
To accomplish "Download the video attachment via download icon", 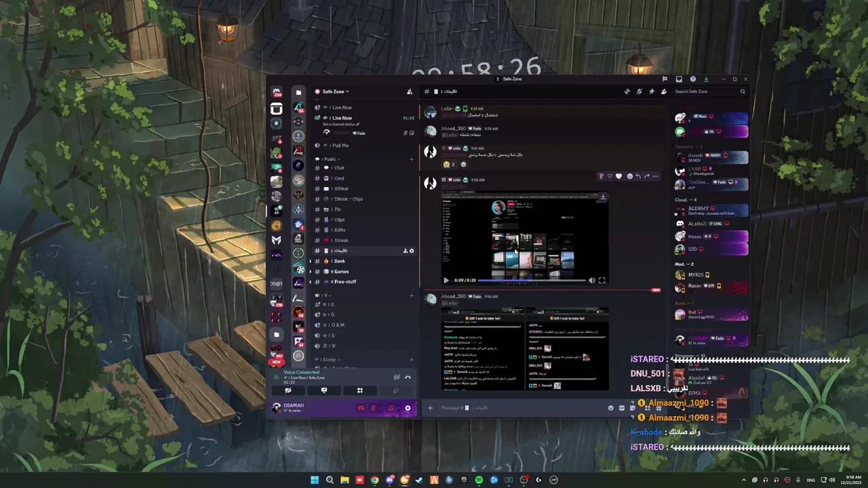I will (x=603, y=197).
